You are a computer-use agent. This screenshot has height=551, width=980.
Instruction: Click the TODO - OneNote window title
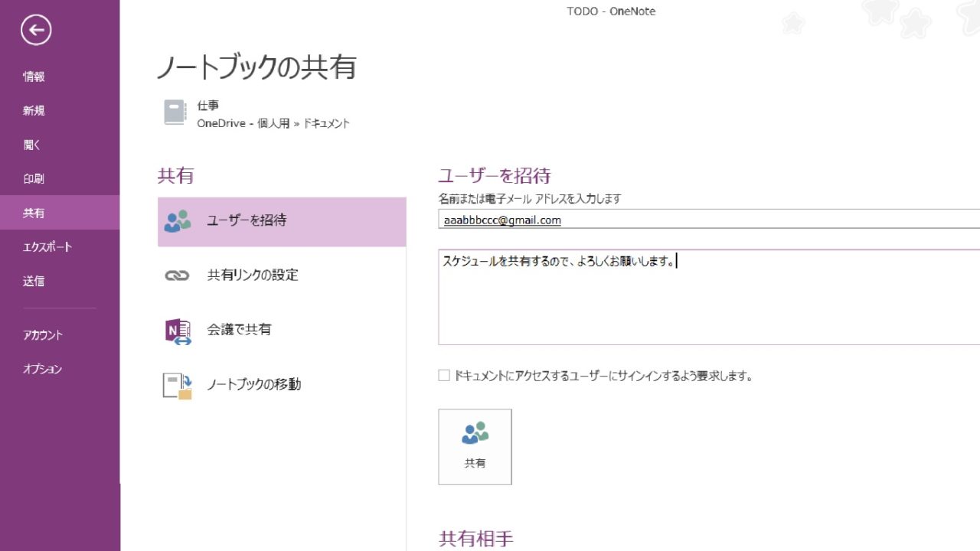click(x=611, y=11)
